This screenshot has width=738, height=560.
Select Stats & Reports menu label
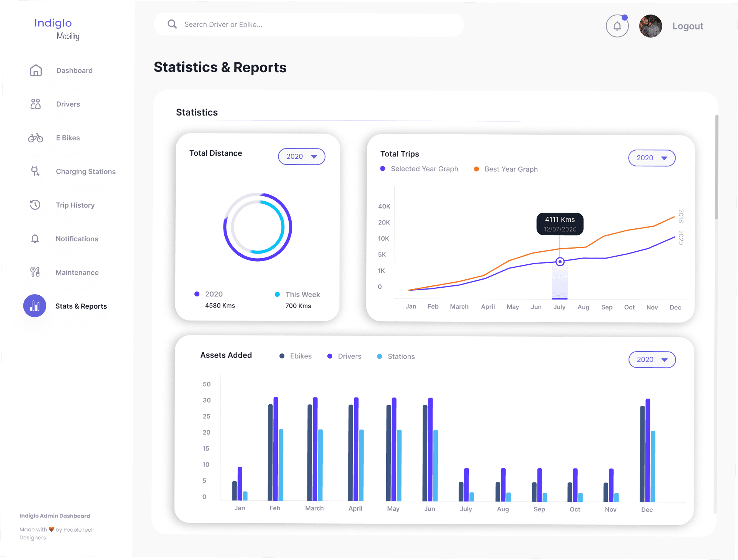coord(81,306)
